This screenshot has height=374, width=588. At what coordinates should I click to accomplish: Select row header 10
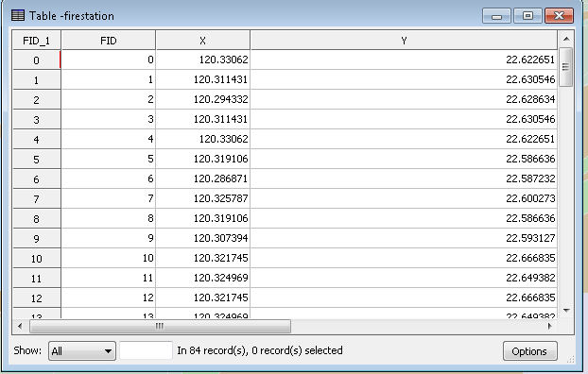[36, 259]
